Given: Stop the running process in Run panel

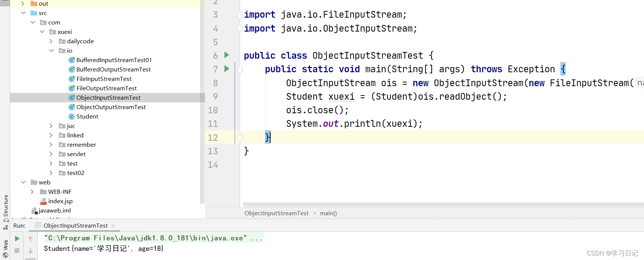Looking at the screenshot, I should click(x=17, y=251).
